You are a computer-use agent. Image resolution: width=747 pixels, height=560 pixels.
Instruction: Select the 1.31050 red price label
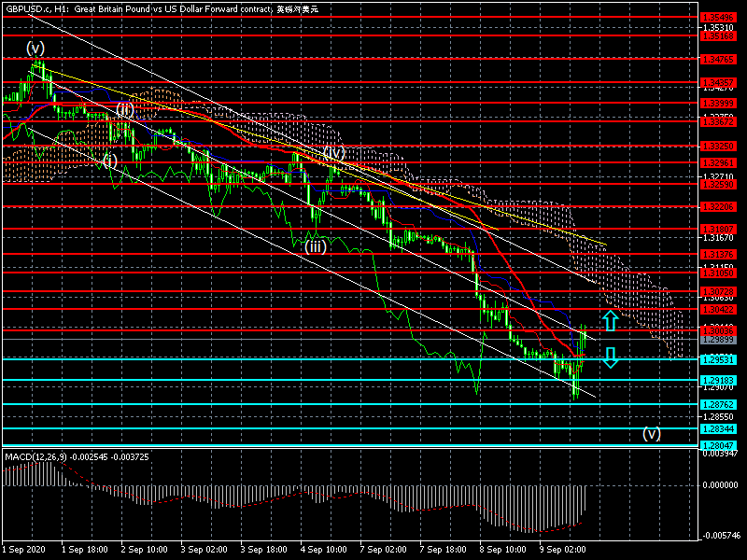click(x=718, y=273)
